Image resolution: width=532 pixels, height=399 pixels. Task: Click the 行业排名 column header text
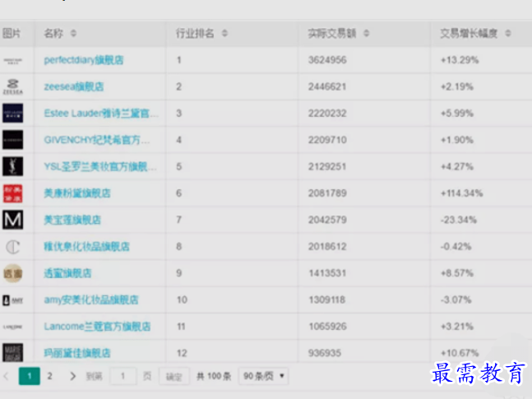coord(195,33)
